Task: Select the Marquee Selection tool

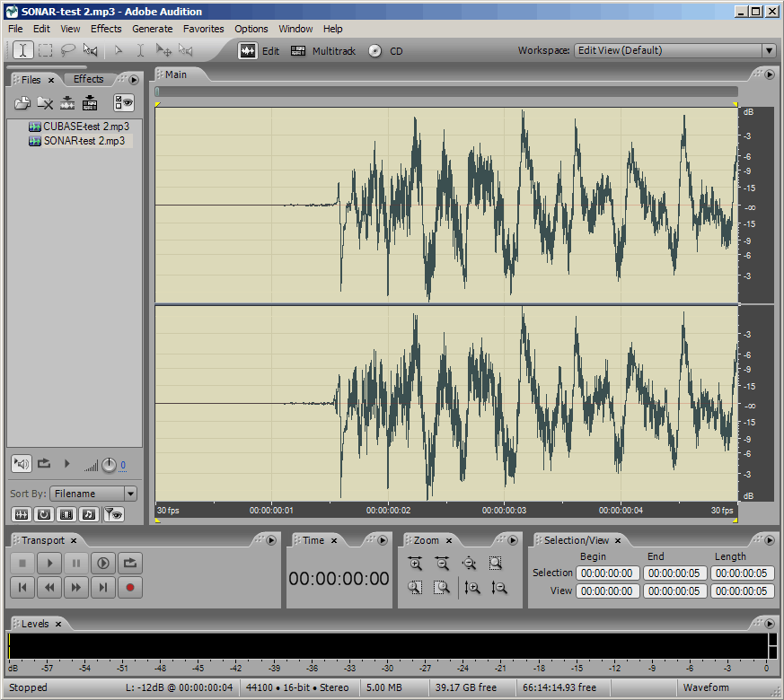Action: click(x=45, y=51)
